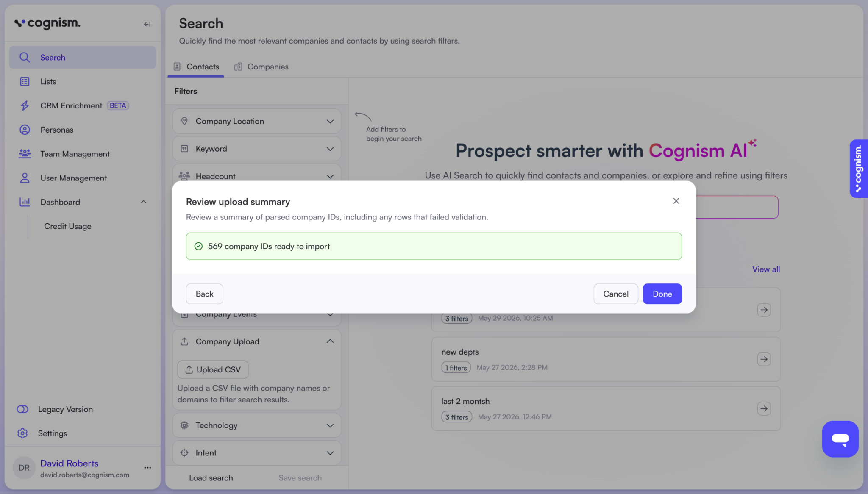This screenshot has height=494, width=868.
Task: Open the arrow for the May 29 saved search
Action: coord(764,310)
